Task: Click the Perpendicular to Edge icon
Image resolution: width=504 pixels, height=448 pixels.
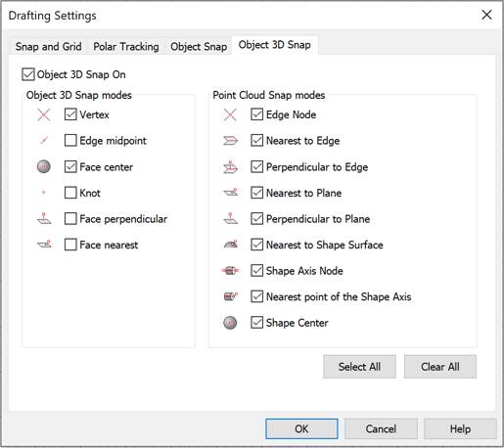Action: [x=230, y=166]
